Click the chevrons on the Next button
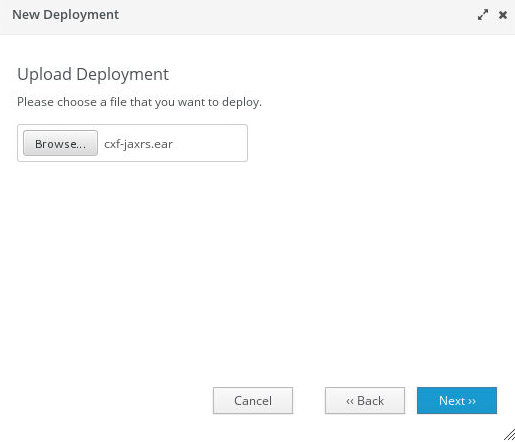This screenshot has height=442, width=515. pos(472,401)
